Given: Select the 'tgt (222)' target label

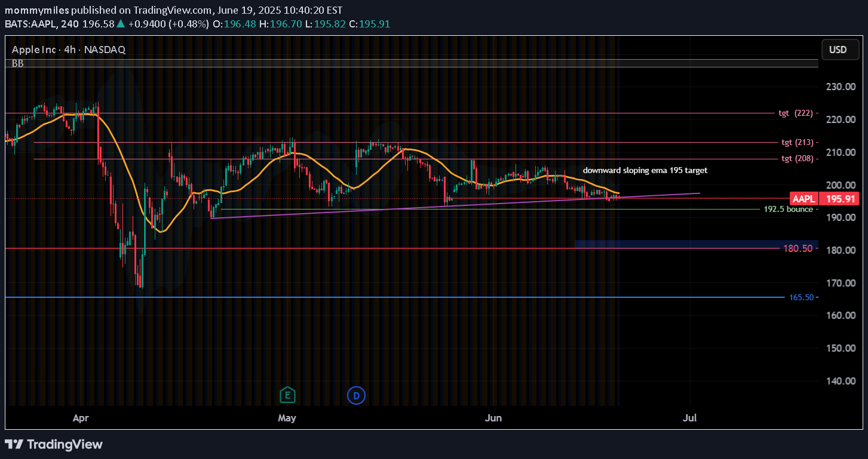Looking at the screenshot, I should (795, 113).
